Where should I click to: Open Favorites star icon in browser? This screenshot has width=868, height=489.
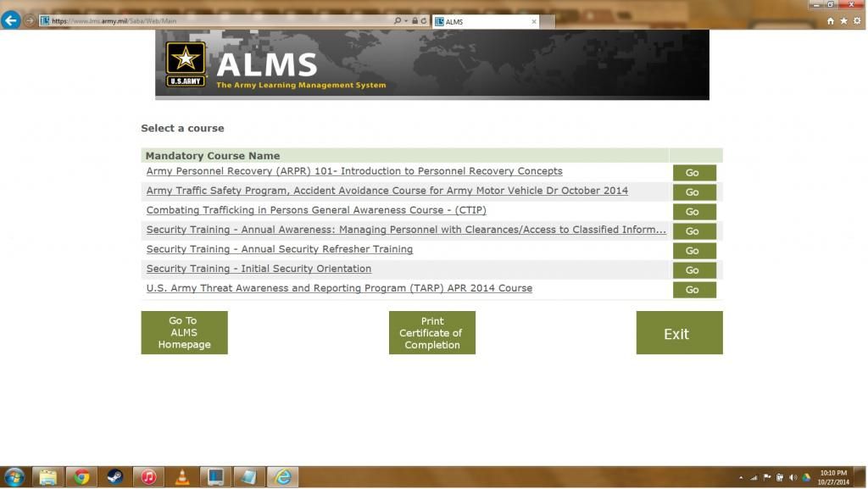point(844,21)
